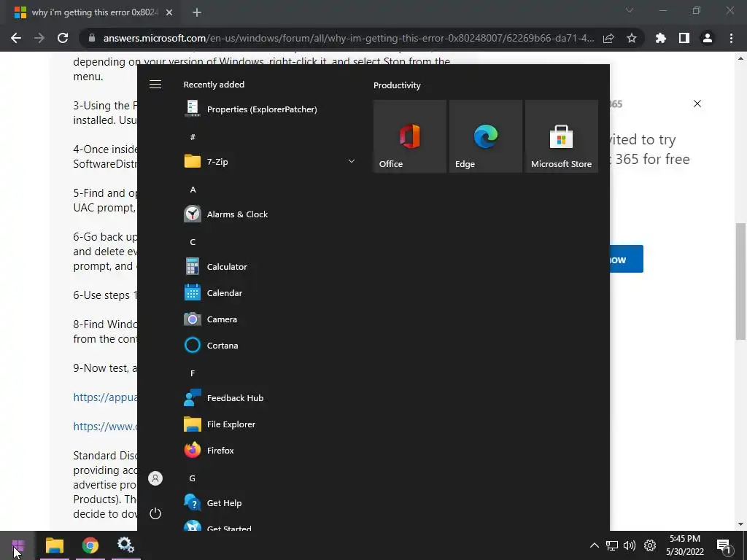Jump to the letter C section header
747x560 pixels.
(x=193, y=242)
